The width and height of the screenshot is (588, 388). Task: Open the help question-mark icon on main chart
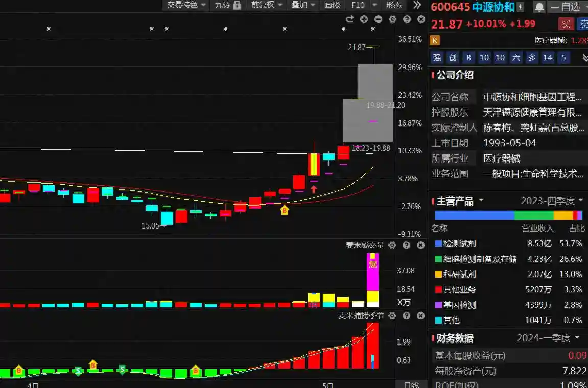pos(407,19)
